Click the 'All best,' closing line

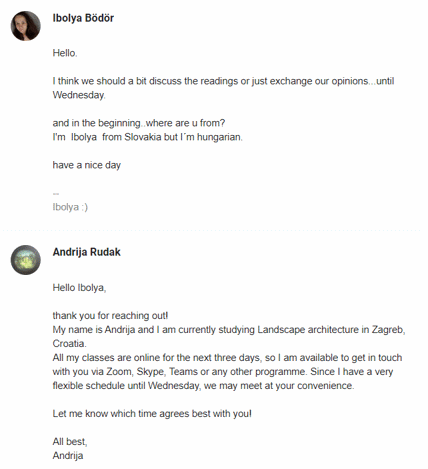point(70,442)
